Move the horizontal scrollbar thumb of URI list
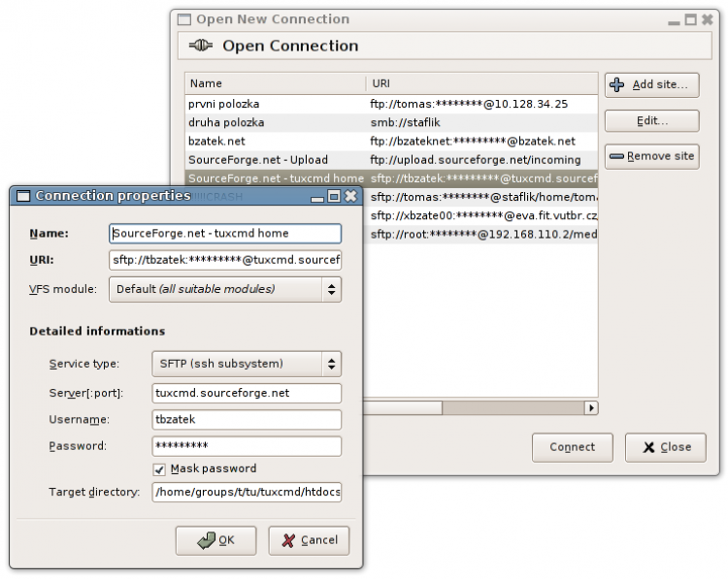 click(x=402, y=408)
